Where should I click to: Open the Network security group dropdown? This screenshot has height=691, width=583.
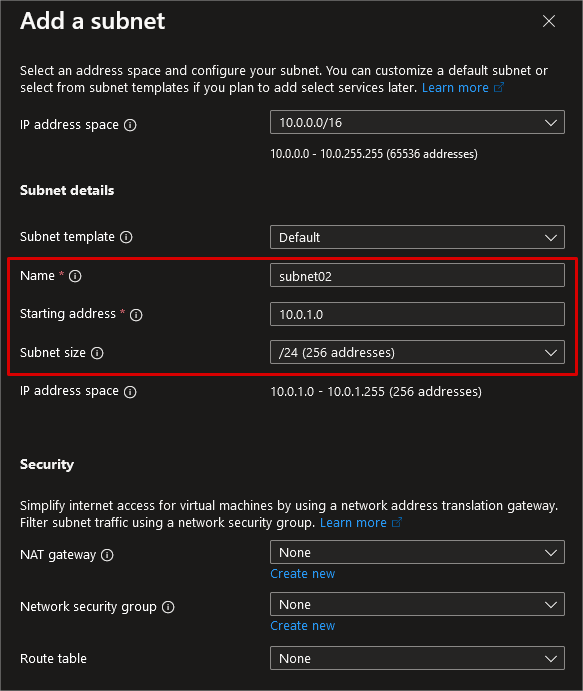417,604
